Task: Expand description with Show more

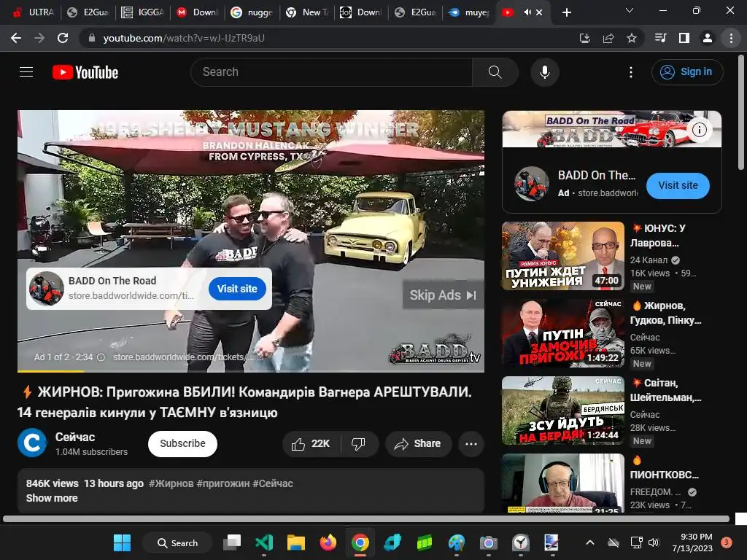Action: [52, 498]
